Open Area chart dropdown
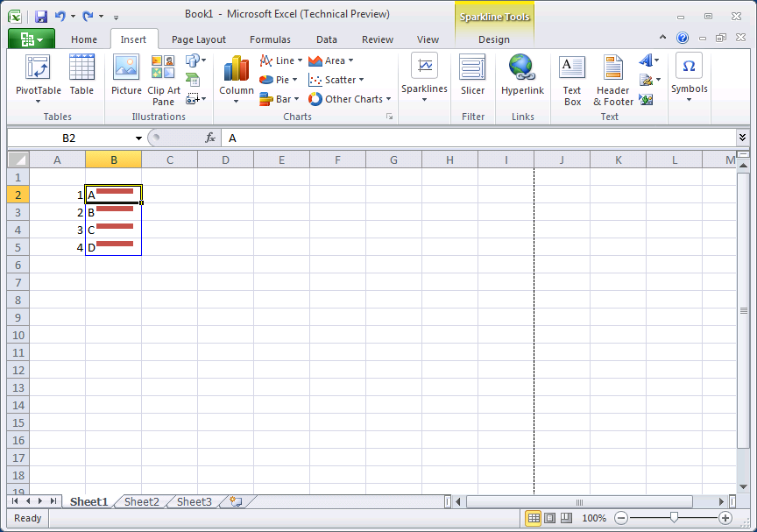The width and height of the screenshot is (757, 532). click(x=330, y=60)
